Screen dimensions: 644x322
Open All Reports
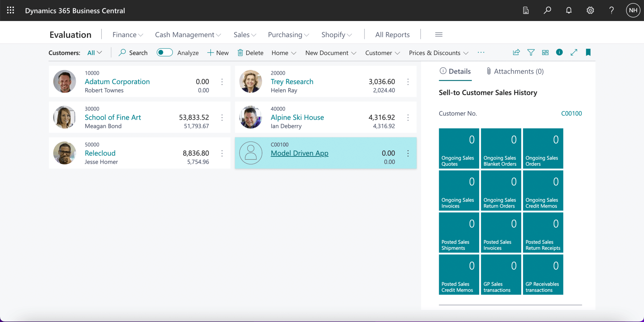point(393,35)
